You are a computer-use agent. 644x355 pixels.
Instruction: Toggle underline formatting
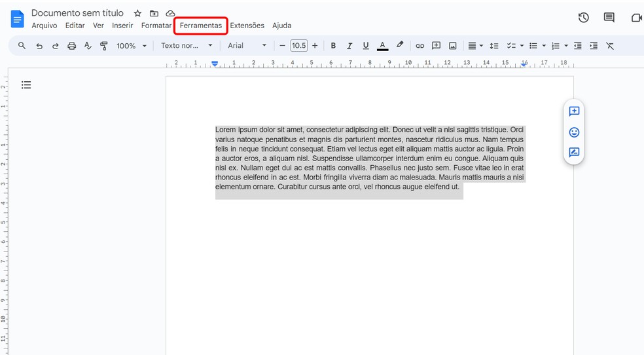pos(366,46)
